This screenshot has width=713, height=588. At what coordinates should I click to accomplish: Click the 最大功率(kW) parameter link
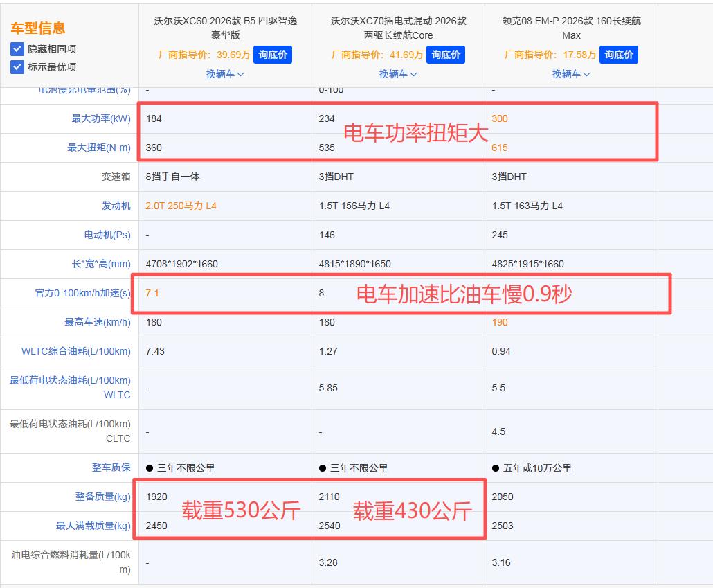click(x=101, y=119)
